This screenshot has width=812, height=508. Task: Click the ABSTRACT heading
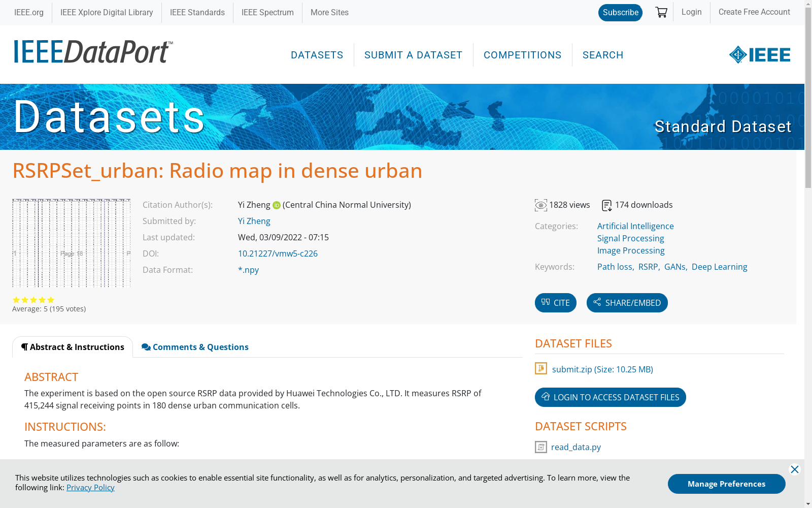[51, 377]
